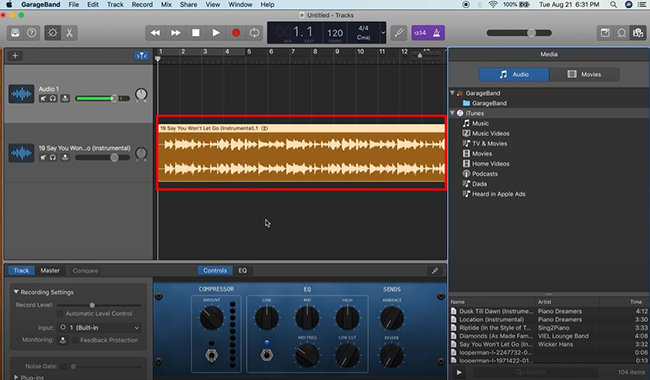This screenshot has height=380, width=650.
Task: Solo the Audio 1 track
Action: point(53,99)
